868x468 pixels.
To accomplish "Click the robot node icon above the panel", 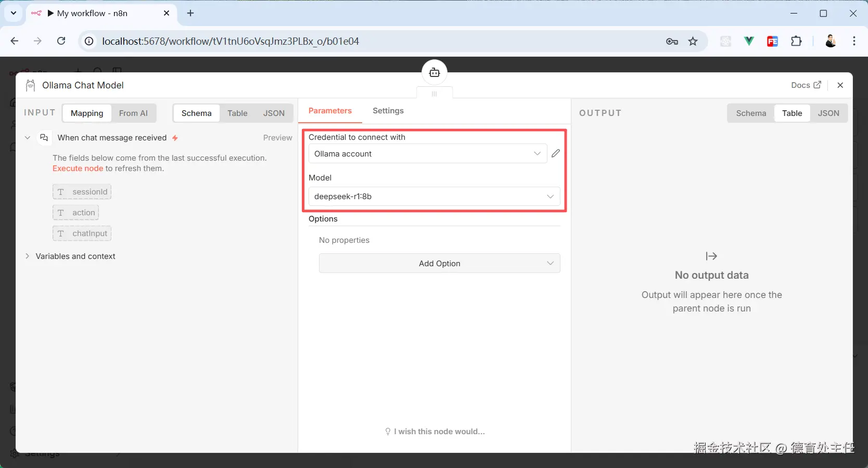I will click(435, 72).
